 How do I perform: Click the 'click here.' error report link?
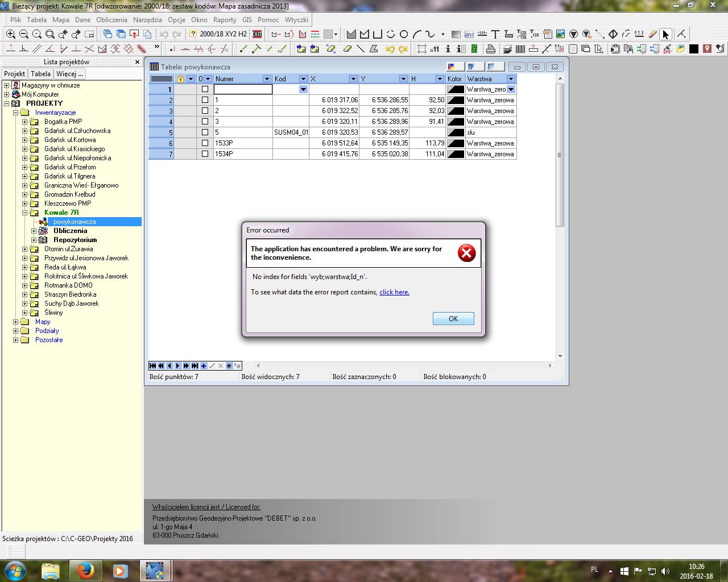[x=394, y=292]
